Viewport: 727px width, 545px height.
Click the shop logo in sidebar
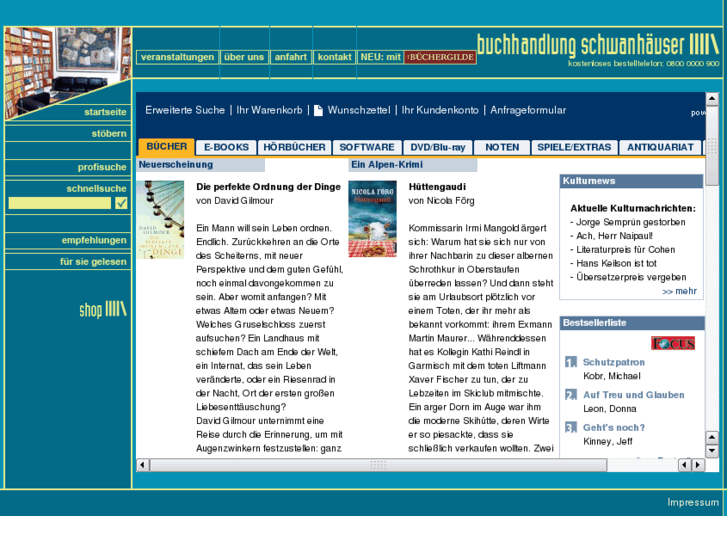tap(102, 309)
